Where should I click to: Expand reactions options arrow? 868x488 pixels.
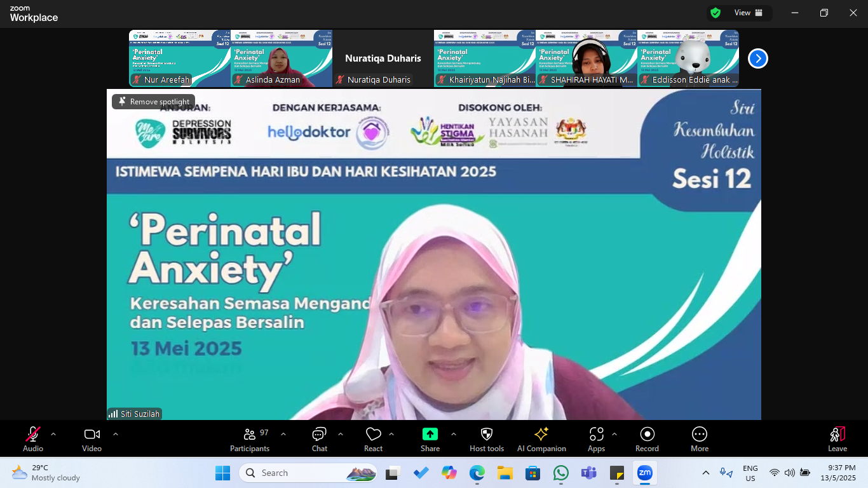coord(391,434)
